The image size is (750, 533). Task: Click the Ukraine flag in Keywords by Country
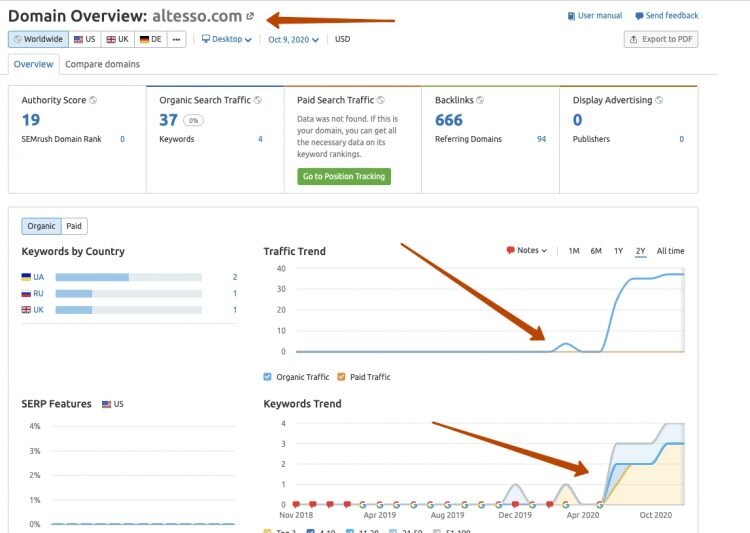tap(26, 277)
